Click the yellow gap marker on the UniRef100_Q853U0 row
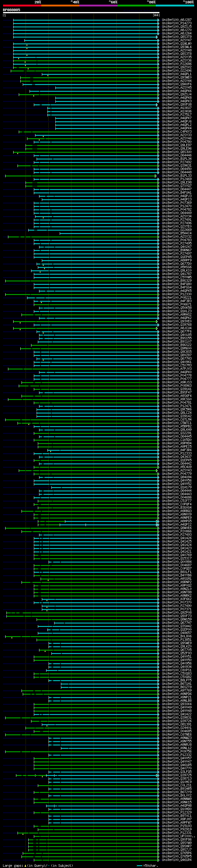 pos(18,153)
